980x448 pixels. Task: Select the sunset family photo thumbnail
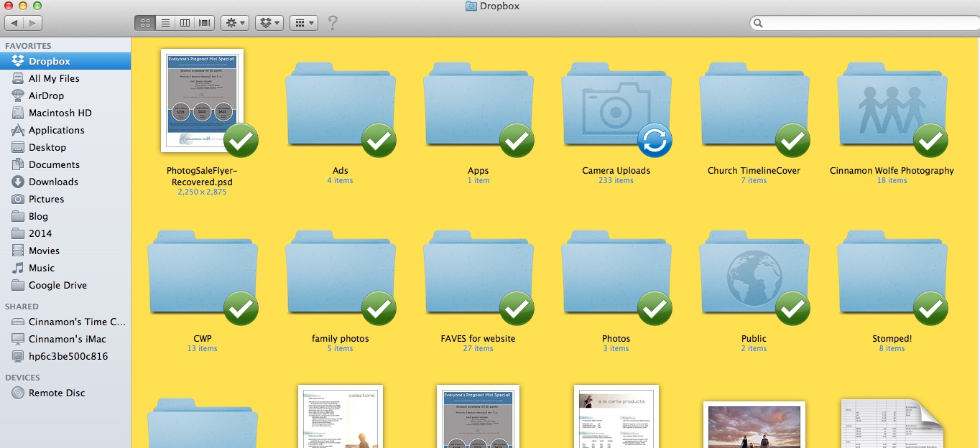[x=754, y=425]
